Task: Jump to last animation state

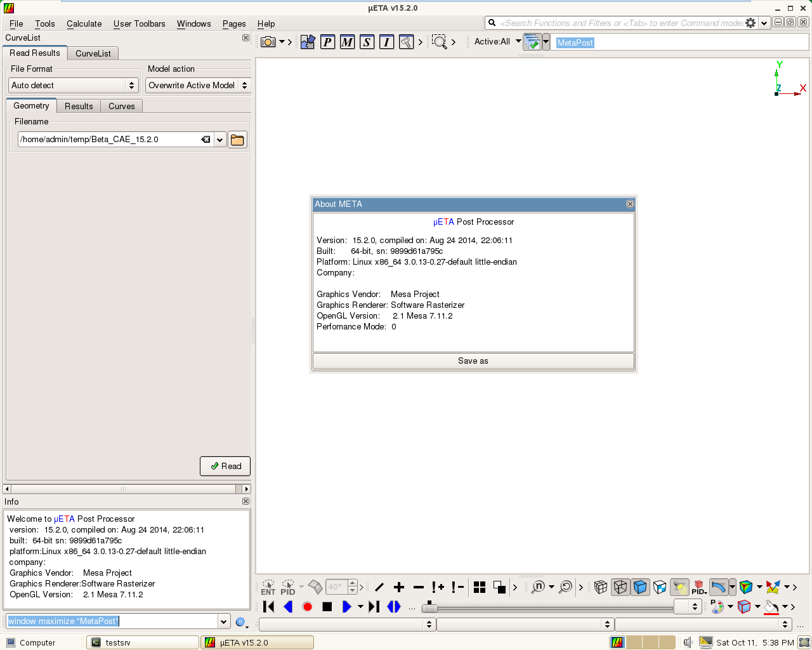Action: click(x=374, y=607)
